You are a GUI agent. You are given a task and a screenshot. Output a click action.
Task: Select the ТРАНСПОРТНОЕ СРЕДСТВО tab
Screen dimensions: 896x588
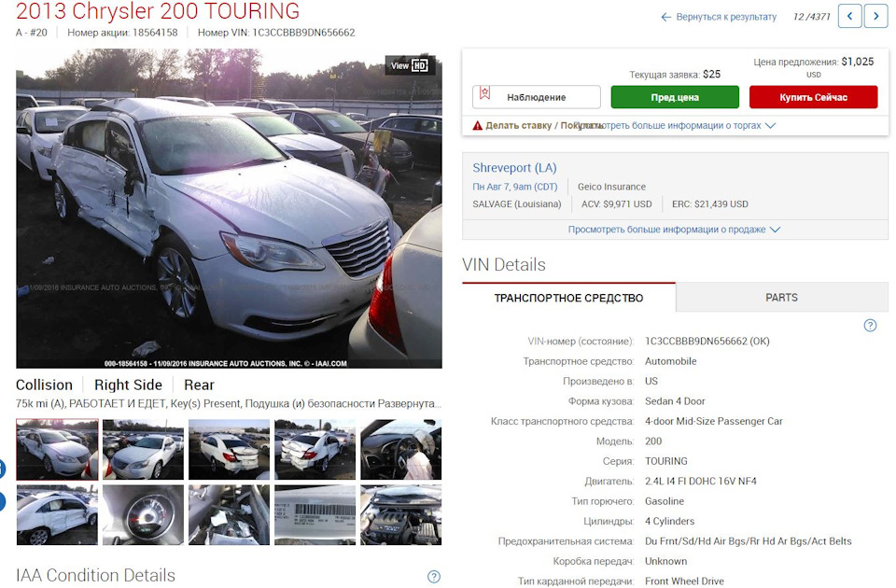tap(568, 298)
